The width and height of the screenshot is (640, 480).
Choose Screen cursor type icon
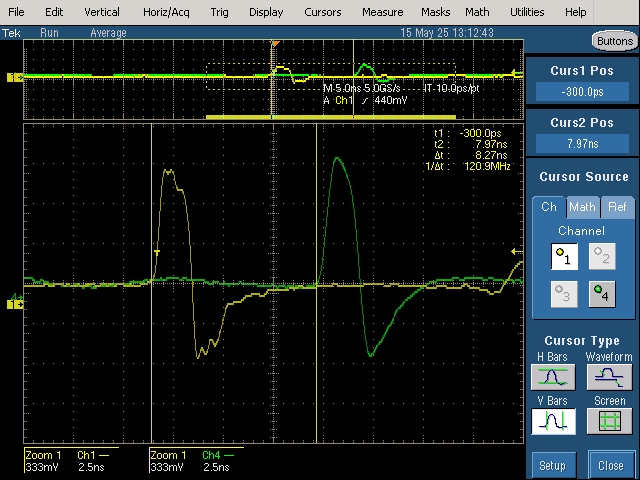point(609,421)
